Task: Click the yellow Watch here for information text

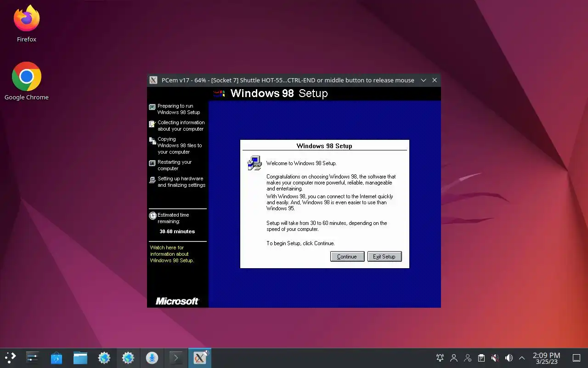Action: point(172,254)
